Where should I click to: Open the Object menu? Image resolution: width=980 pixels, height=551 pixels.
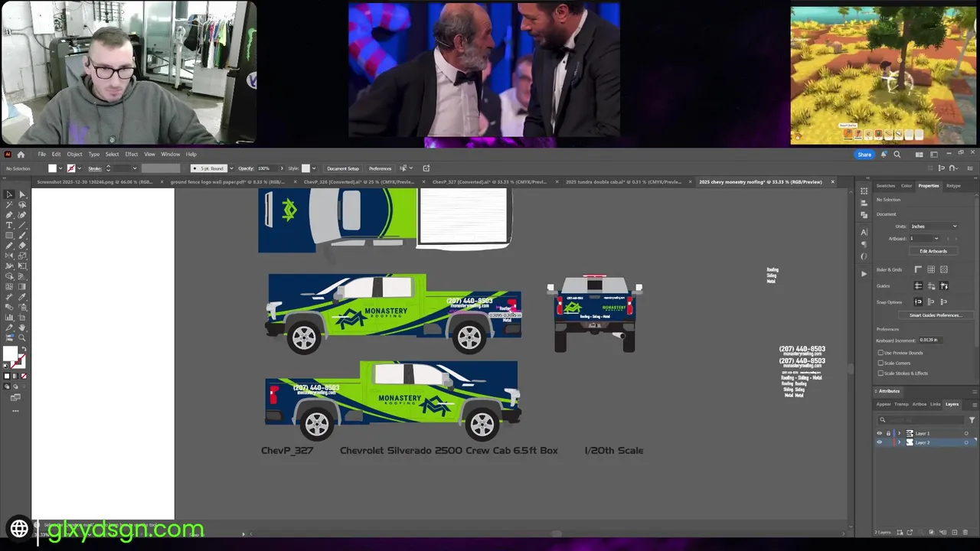point(74,155)
